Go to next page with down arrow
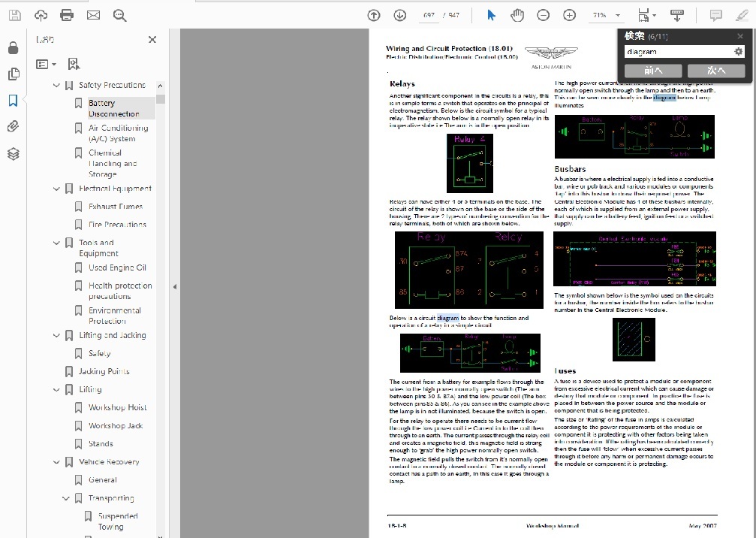This screenshot has width=756, height=538. (x=399, y=15)
